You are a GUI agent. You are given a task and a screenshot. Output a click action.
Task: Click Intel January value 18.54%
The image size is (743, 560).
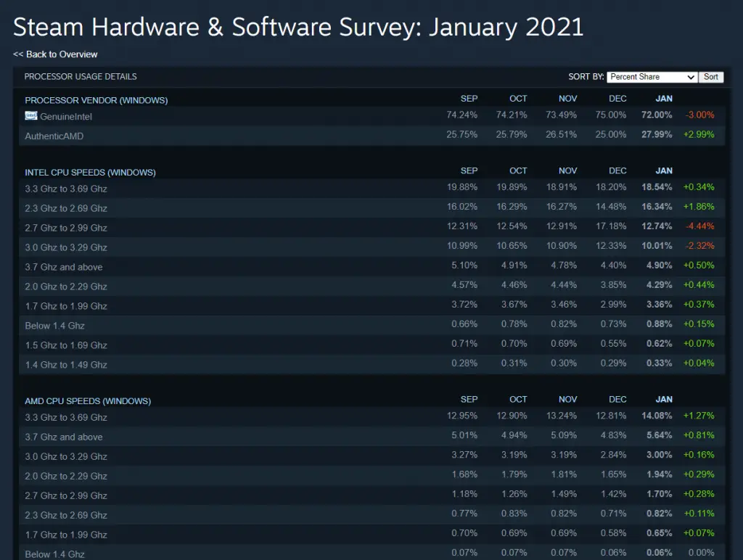coord(656,187)
